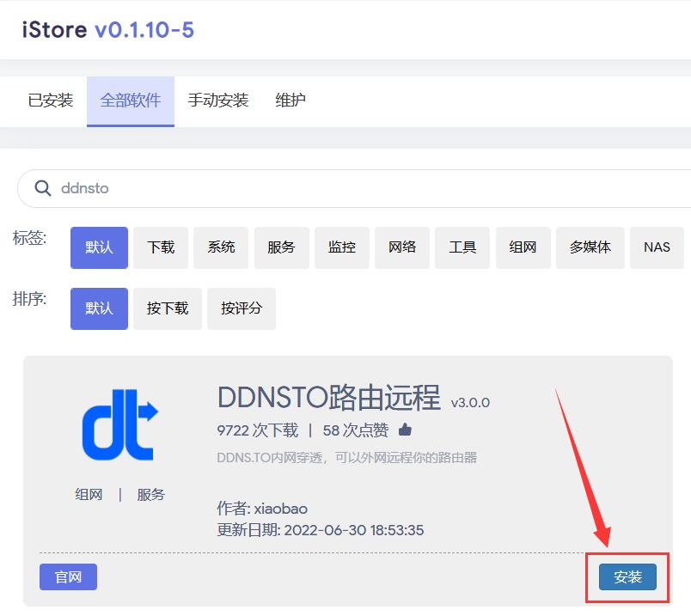Viewport: 691px width, 616px height.
Task: Filter by 网络 tag
Action: pos(402,247)
